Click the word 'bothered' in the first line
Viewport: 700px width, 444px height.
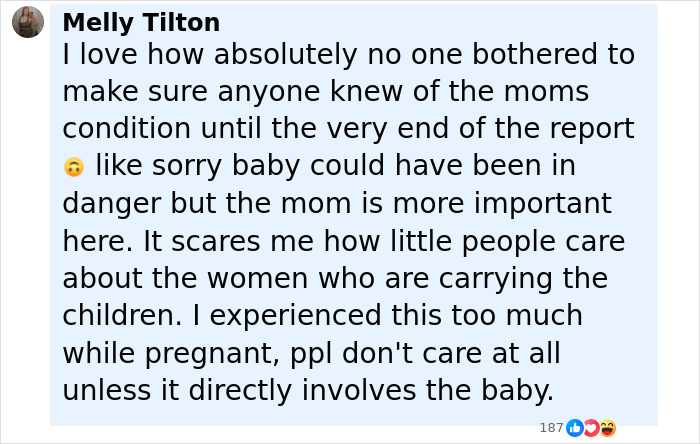[x=534, y=54]
